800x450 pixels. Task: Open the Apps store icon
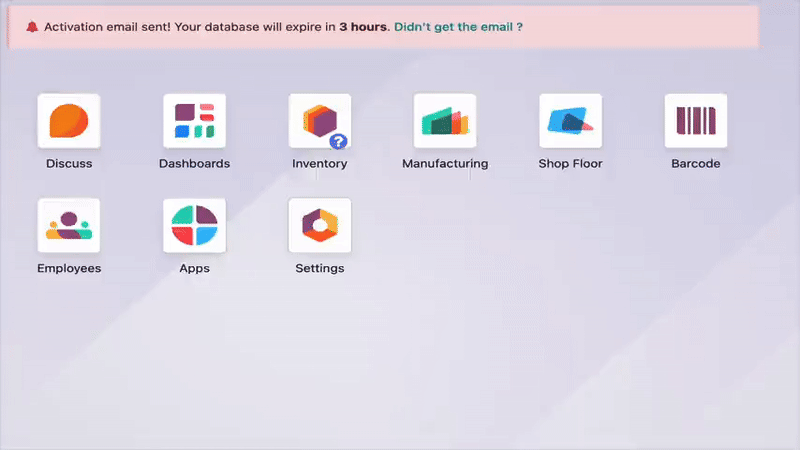[x=194, y=226]
